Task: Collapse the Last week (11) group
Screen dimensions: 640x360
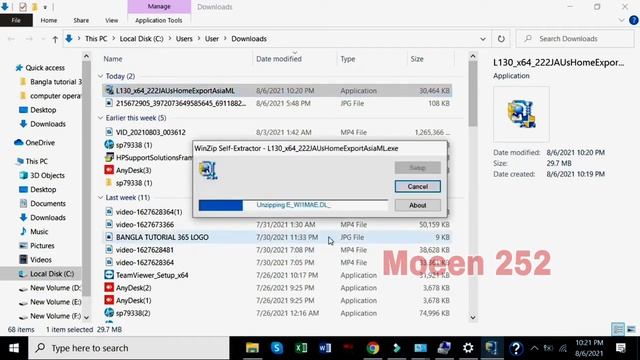Action: 100,198
